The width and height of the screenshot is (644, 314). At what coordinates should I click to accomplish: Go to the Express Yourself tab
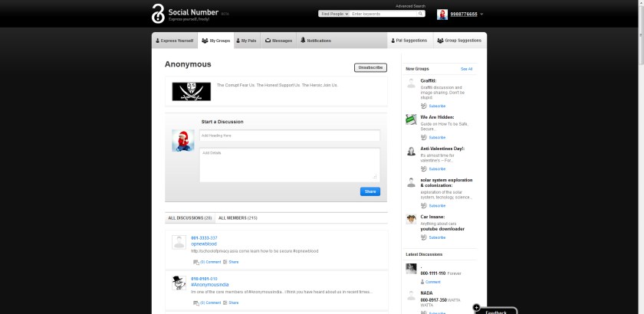pos(174,40)
